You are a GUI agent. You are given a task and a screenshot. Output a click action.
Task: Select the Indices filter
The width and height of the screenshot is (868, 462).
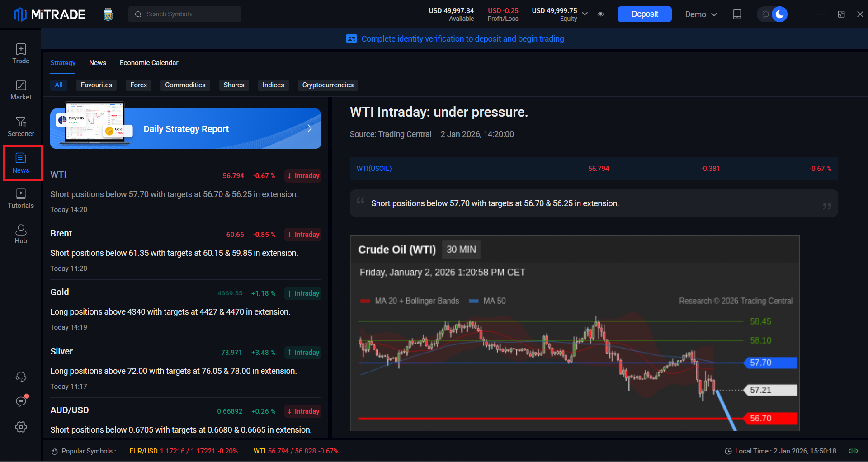(274, 85)
